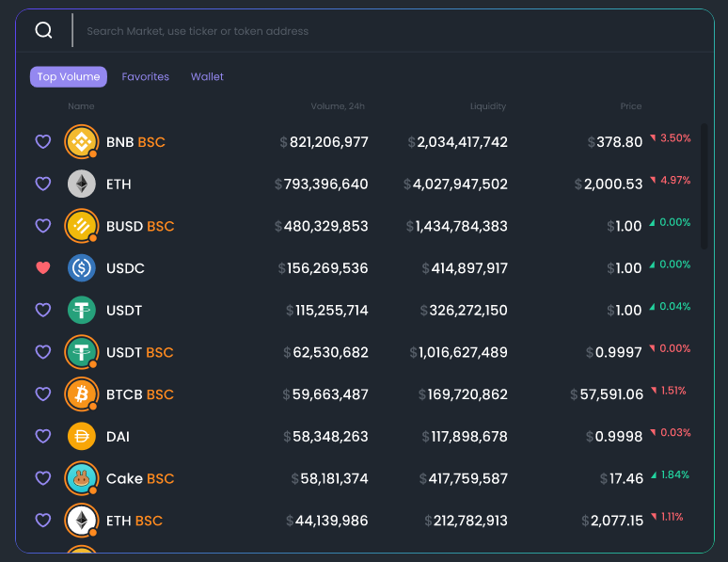Click ETH price $2,000.53

609,185
